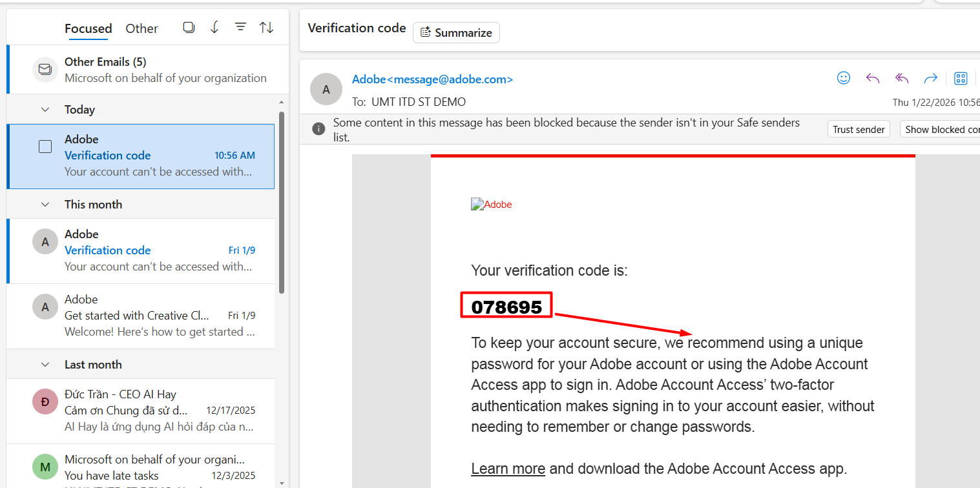Click the emoji reaction smiley icon
Screen dimensions: 980x488
844,78
